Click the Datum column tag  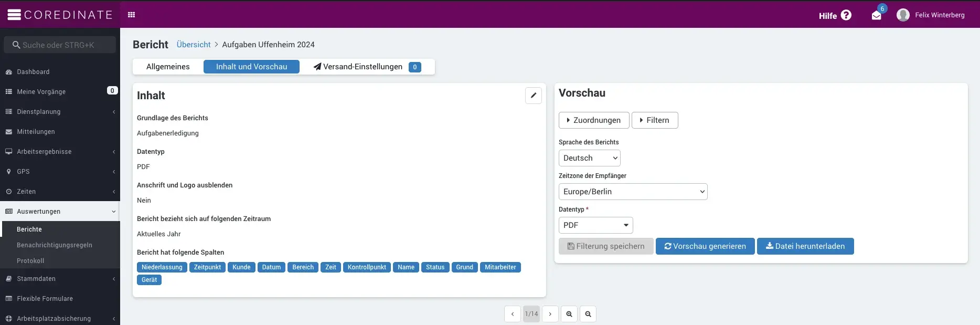pos(271,267)
